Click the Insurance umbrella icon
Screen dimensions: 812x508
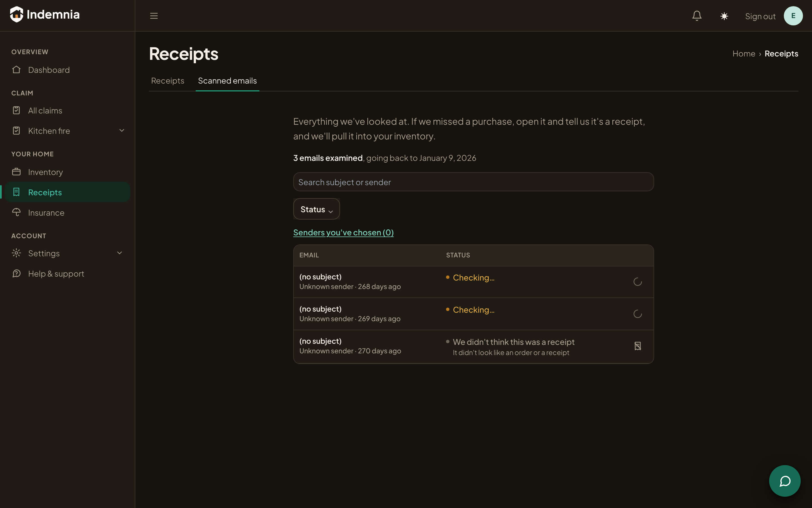click(16, 212)
